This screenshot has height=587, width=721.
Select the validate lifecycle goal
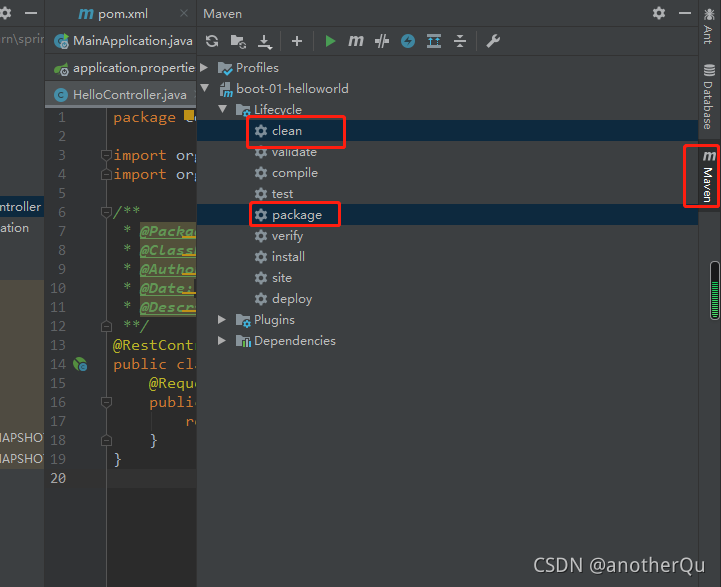point(447,152)
